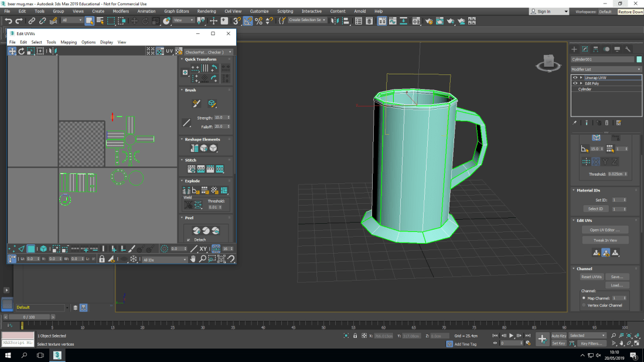The height and width of the screenshot is (362, 644).
Task: Click the Move tool in Edit UVWs
Action: [12, 52]
